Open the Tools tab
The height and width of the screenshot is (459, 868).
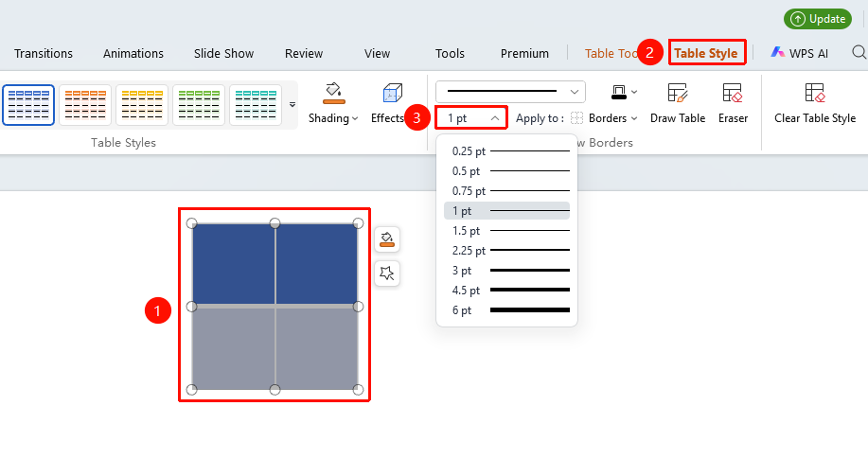click(x=450, y=54)
